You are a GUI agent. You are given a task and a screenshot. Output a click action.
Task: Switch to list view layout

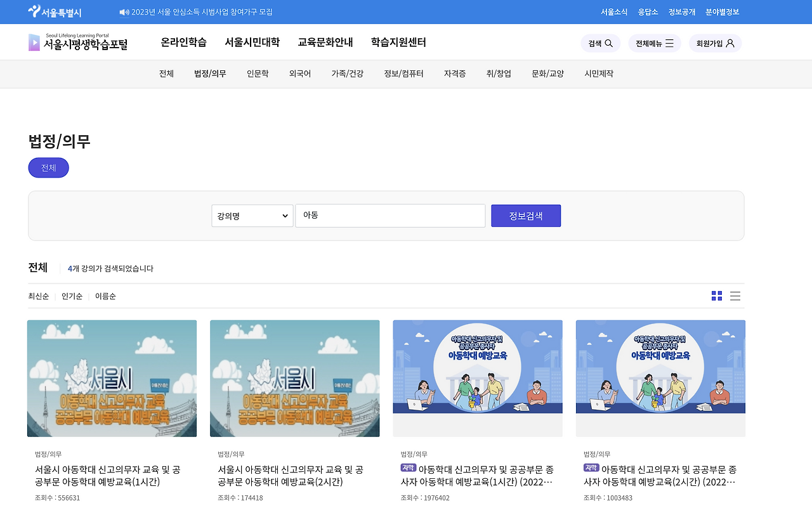coord(735,296)
